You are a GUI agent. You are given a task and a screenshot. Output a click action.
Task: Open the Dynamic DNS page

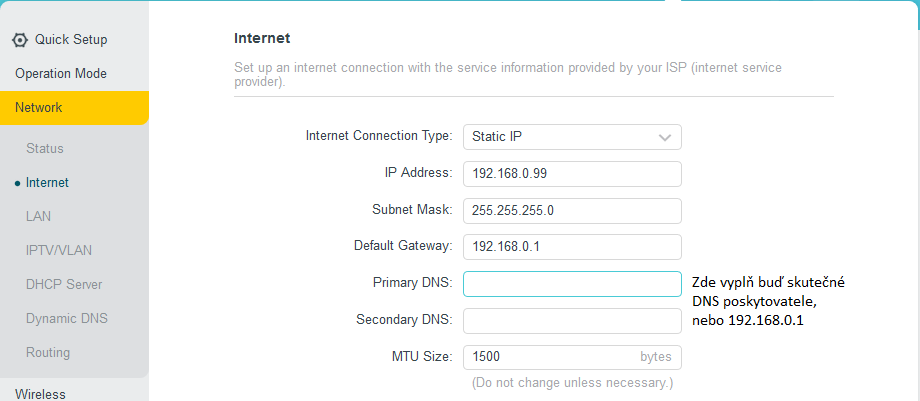[67, 319]
